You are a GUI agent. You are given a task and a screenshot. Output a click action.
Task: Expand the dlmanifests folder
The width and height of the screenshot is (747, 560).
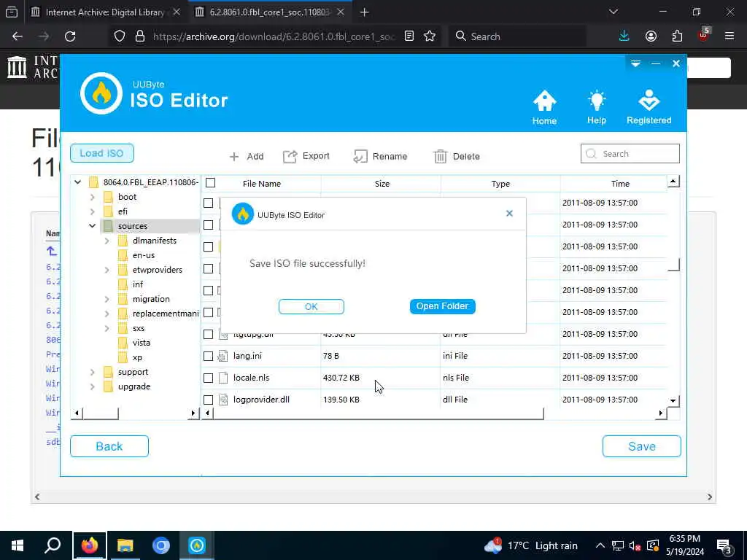pos(107,241)
